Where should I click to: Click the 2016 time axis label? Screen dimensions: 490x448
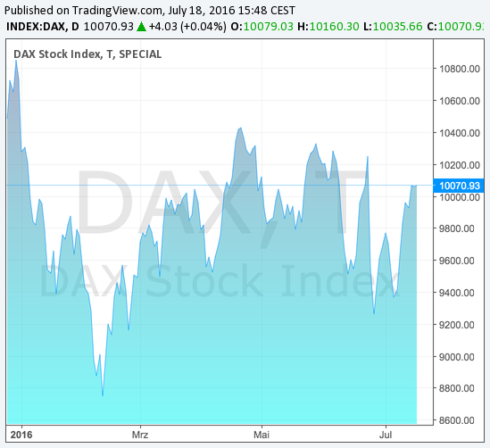coord(21,435)
